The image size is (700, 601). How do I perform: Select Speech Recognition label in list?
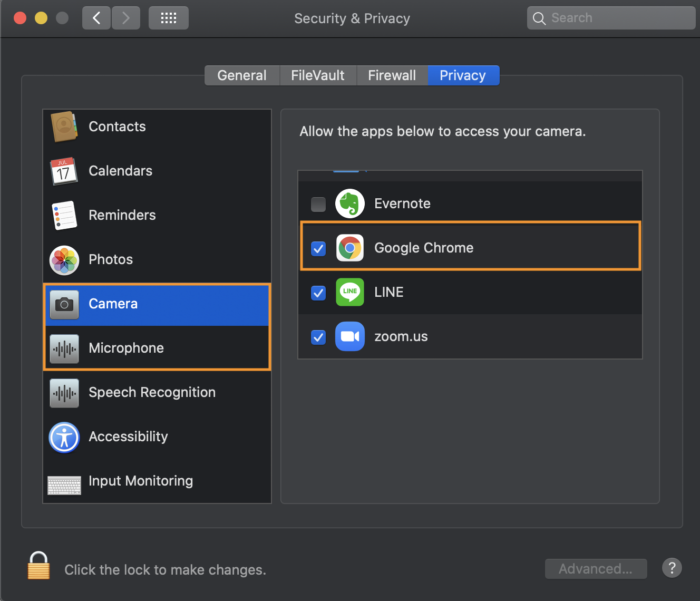click(152, 392)
